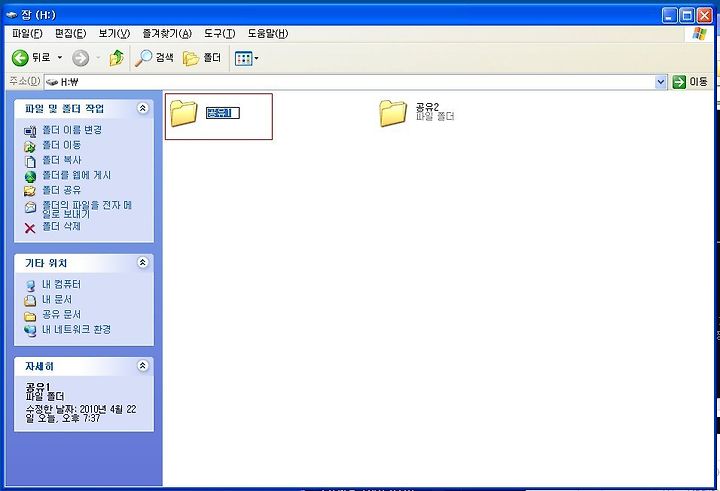Viewport: 720px width, 491px height.
Task: Open the 즐겨찾기(A) menu
Action: click(167, 34)
